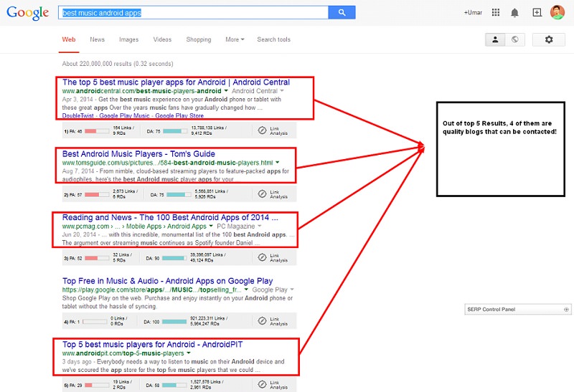Screen dimensions: 574x392
Task: Expand dropdown arrow next to androidcentral.com URL
Action: [226, 91]
